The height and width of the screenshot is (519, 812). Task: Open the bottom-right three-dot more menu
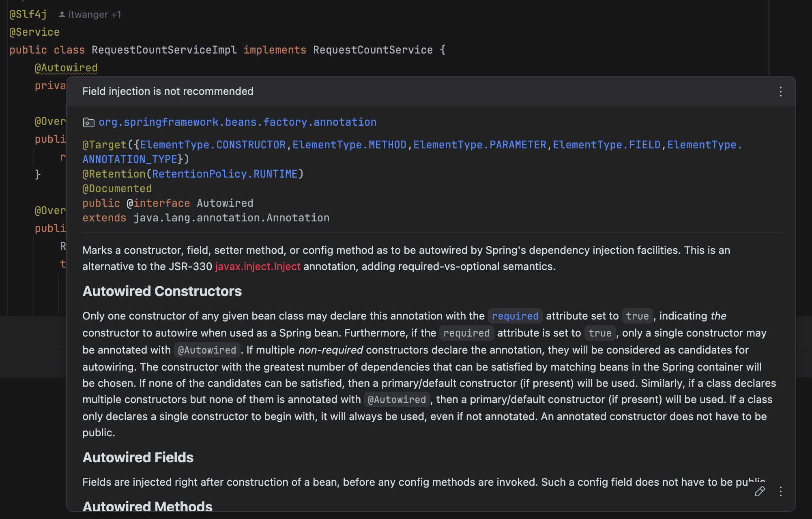coord(780,491)
